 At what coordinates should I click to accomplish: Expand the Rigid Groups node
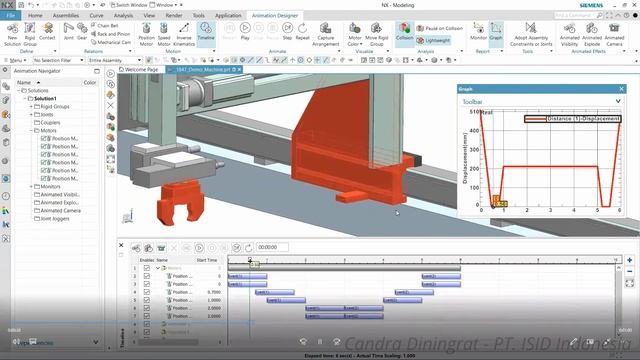point(31,107)
